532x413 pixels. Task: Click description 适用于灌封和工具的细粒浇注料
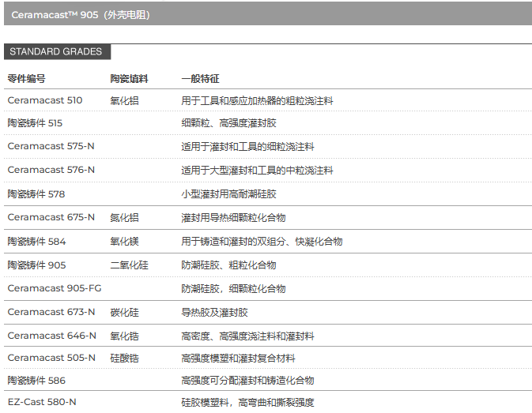point(247,147)
